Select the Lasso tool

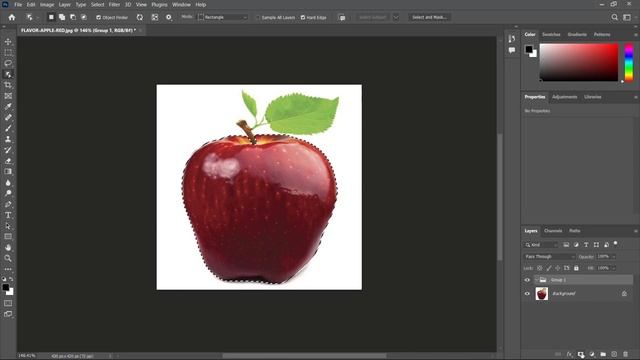pos(8,63)
